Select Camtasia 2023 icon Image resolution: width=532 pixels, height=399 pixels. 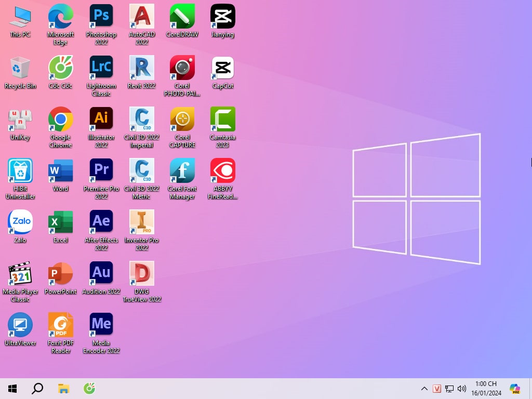pos(222,128)
